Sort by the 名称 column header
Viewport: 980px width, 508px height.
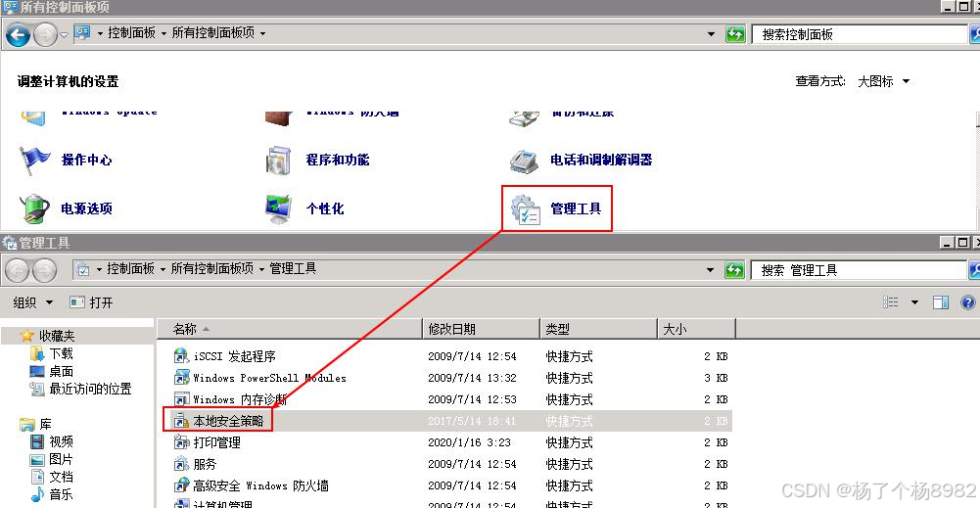point(290,329)
